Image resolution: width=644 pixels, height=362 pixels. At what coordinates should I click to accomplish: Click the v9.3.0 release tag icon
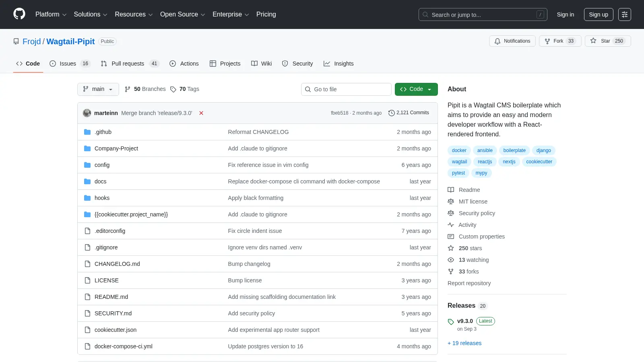[451, 322]
